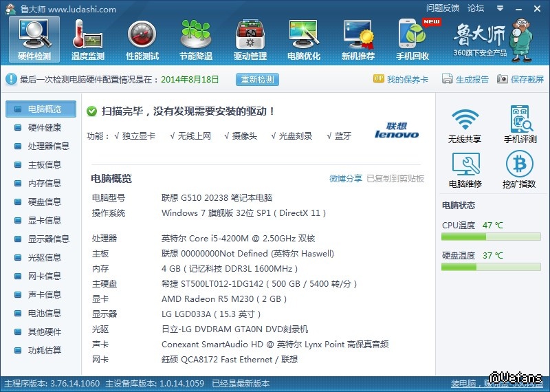The width and height of the screenshot is (550, 392).
Task: Open 驱动管理 driver management icon
Action: point(250,39)
